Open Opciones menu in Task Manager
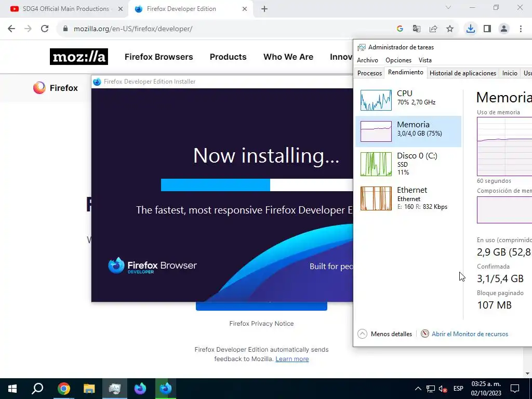 398,60
